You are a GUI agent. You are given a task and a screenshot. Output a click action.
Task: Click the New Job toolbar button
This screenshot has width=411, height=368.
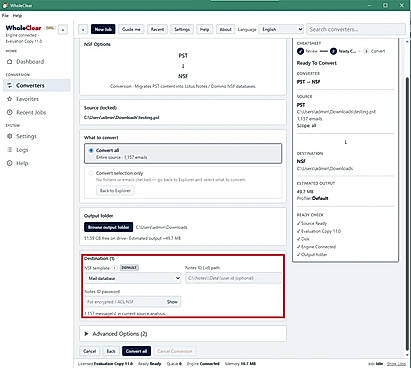pyautogui.click(x=103, y=29)
